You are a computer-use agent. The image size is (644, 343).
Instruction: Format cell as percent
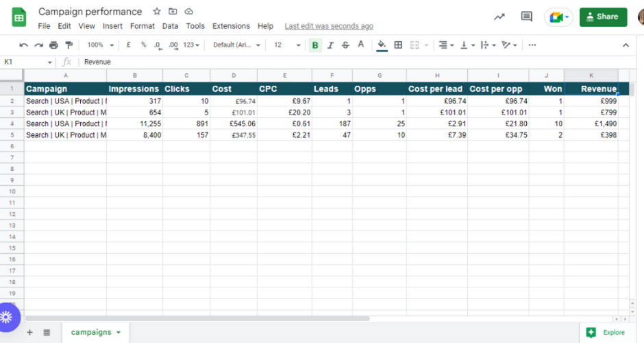point(143,45)
